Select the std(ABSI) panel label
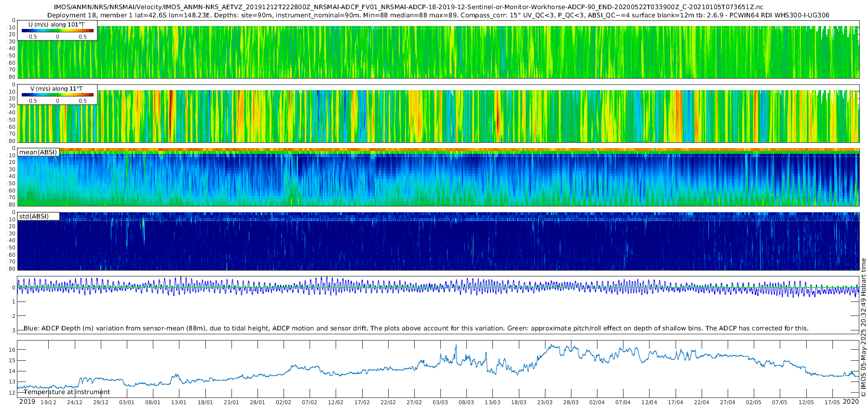This screenshot has width=868, height=410. click(x=34, y=216)
